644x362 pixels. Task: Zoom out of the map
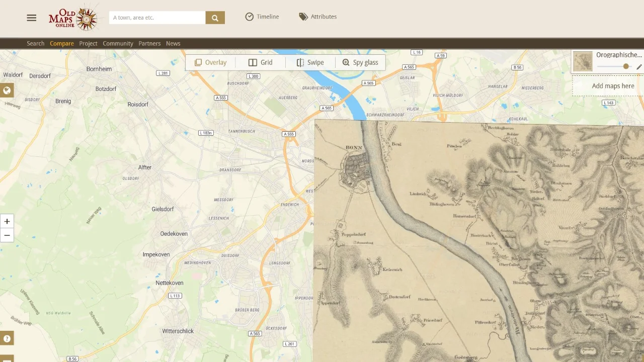(x=7, y=235)
